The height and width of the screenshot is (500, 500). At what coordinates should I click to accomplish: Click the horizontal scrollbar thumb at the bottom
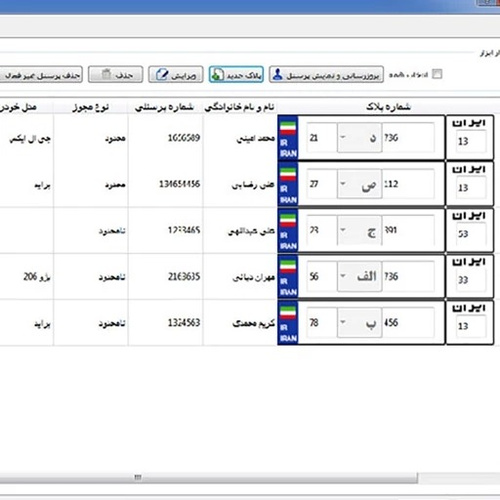(208, 477)
